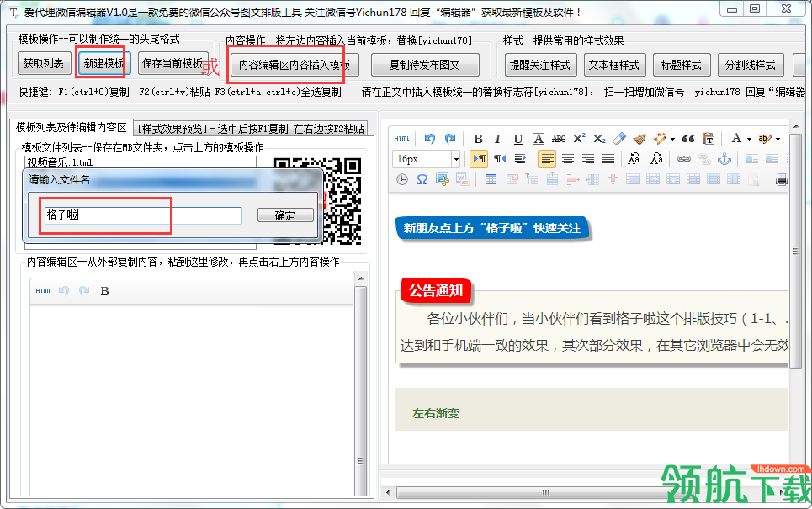Insert hyperlink with chain icon
Screen dimensions: 812x509
[684, 159]
